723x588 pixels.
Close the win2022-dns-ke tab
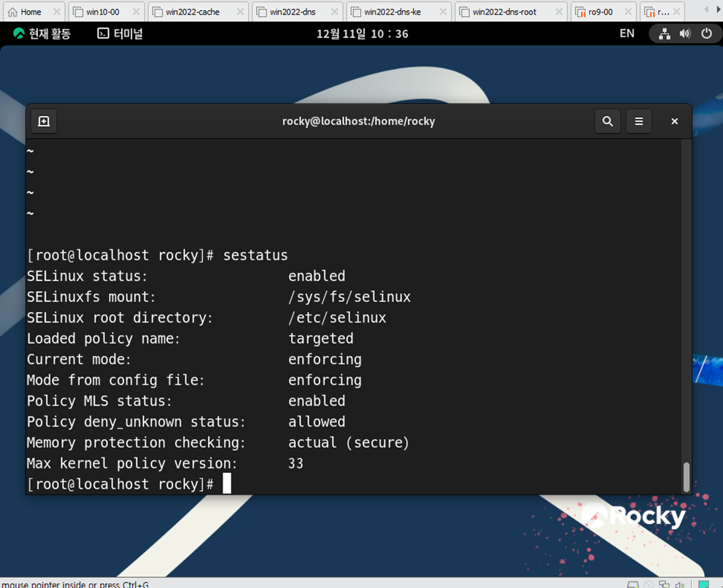(x=443, y=12)
